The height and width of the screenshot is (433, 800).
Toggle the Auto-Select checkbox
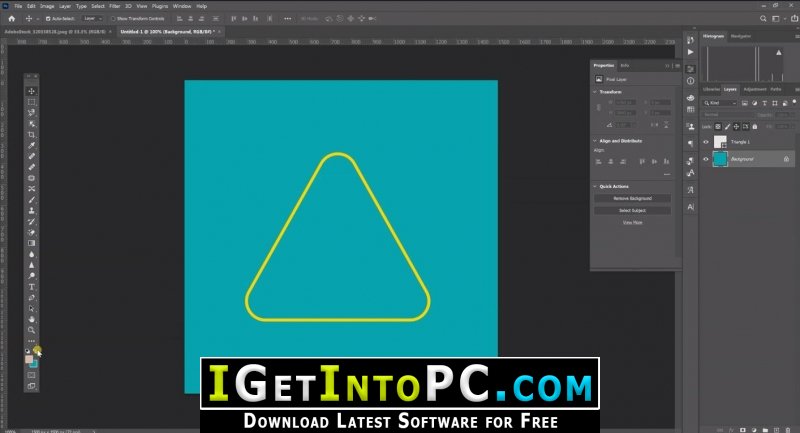48,19
